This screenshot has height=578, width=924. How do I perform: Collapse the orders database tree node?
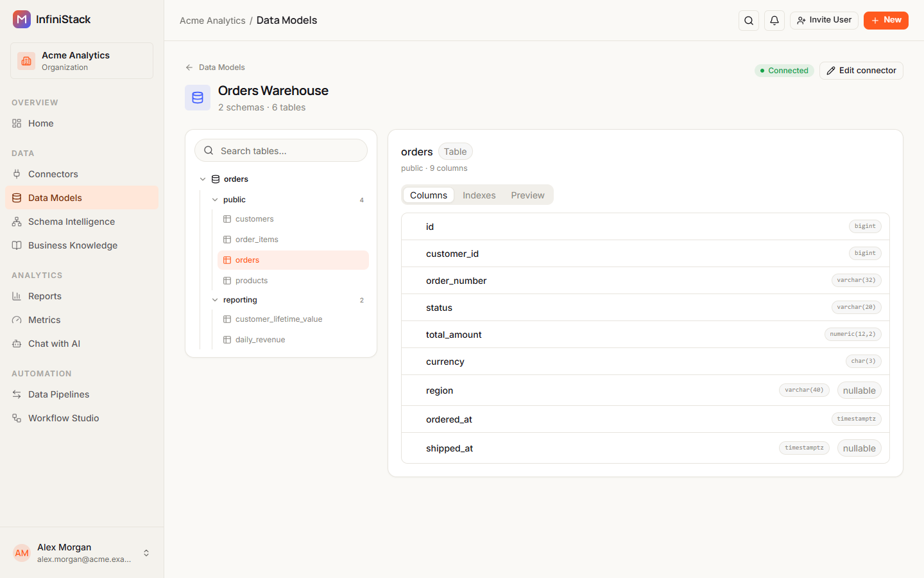coord(203,179)
